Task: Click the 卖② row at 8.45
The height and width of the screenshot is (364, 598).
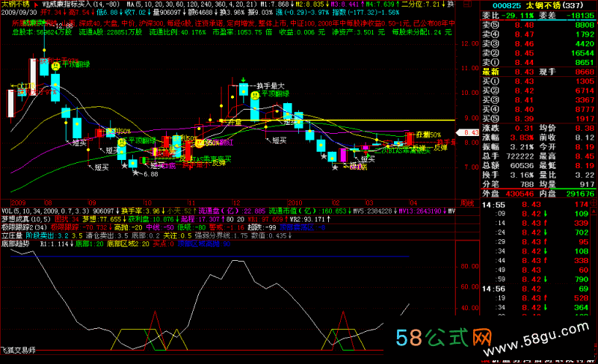Action: tap(537, 53)
